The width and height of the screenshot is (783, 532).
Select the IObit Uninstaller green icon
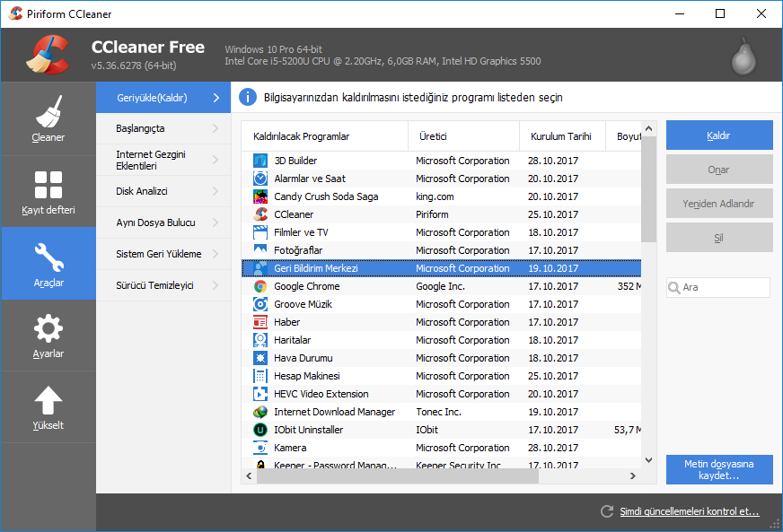click(x=259, y=429)
